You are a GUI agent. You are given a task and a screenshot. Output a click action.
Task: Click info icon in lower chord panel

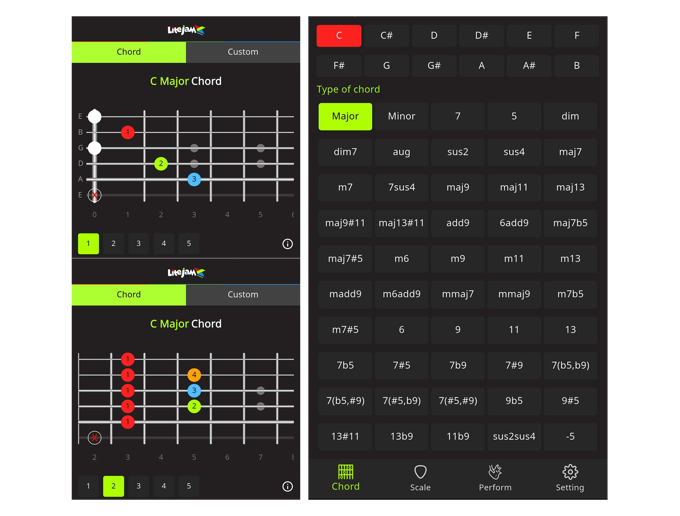click(x=288, y=487)
